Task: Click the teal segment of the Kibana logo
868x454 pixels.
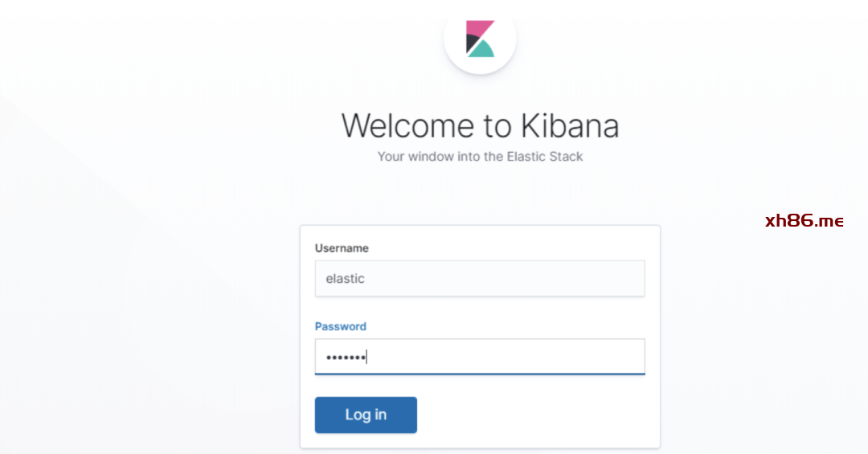Action: pos(481,50)
